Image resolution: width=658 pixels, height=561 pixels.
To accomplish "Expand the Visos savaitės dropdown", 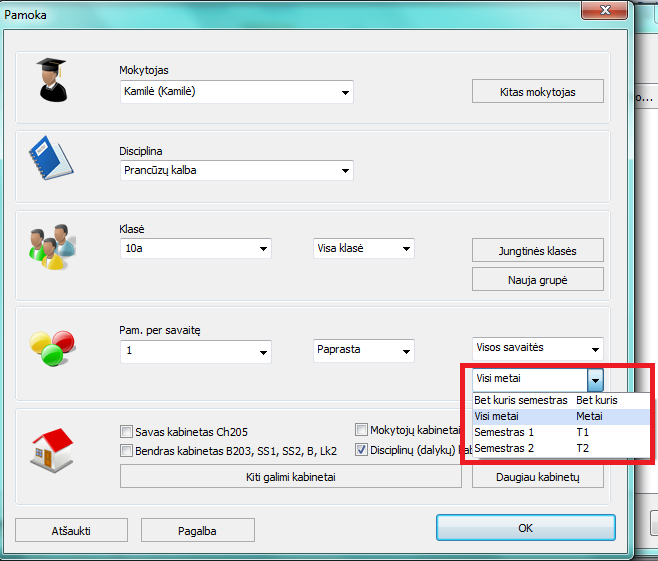I will (538, 348).
